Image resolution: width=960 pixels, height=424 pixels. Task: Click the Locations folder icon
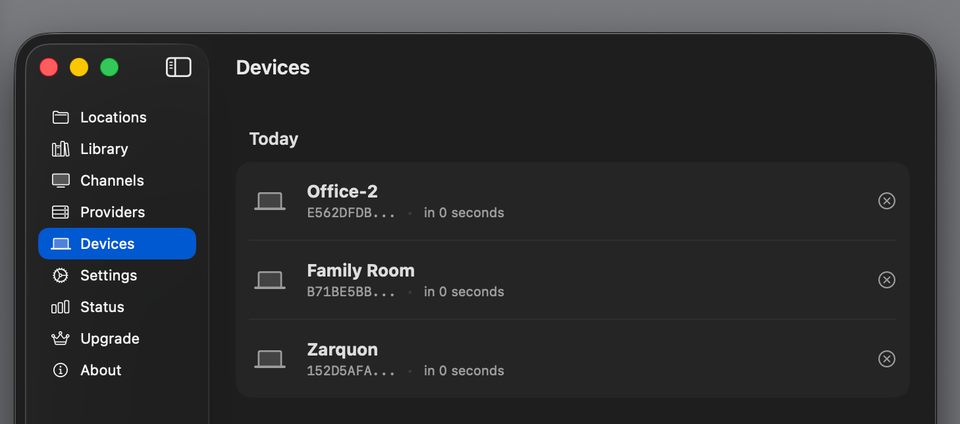coord(61,117)
